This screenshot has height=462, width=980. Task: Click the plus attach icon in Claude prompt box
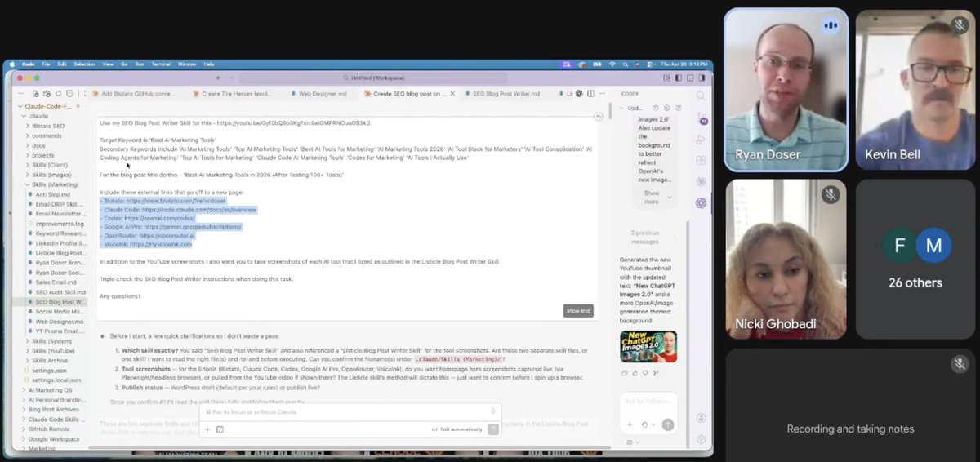tap(207, 429)
